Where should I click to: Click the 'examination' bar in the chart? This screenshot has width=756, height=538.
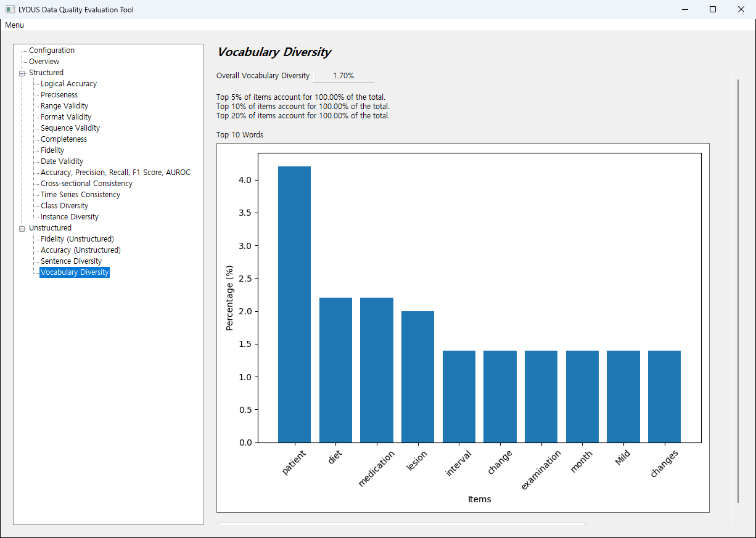pyautogui.click(x=541, y=396)
